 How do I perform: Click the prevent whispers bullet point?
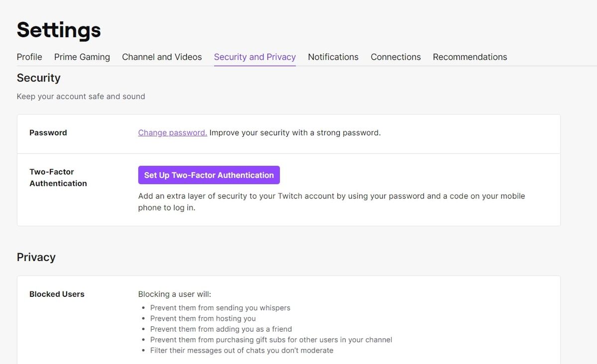point(220,308)
